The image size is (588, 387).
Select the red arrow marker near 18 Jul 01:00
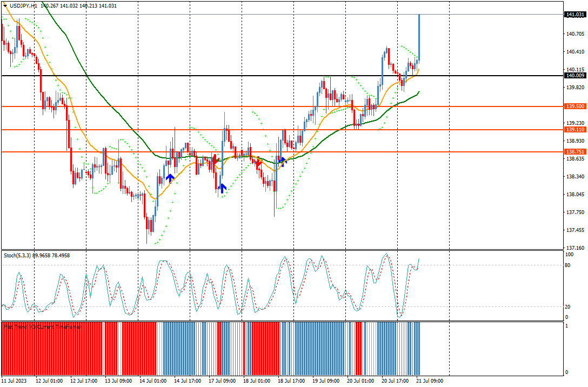click(x=258, y=163)
